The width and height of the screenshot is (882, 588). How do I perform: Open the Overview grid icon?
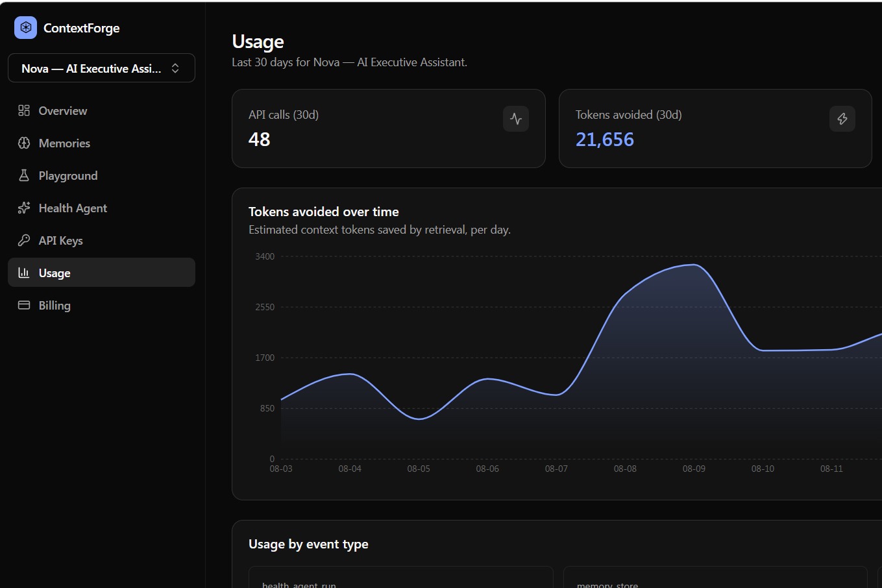point(24,110)
